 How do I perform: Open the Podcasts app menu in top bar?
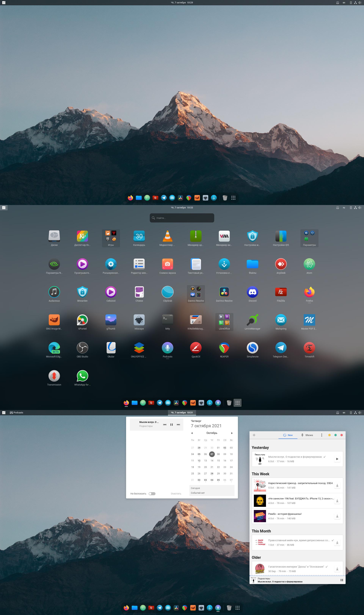pos(16,413)
